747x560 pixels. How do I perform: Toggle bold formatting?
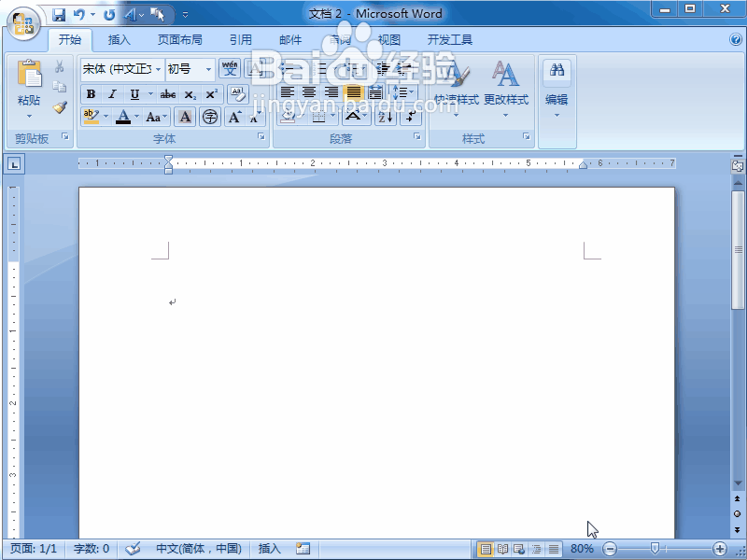point(92,93)
